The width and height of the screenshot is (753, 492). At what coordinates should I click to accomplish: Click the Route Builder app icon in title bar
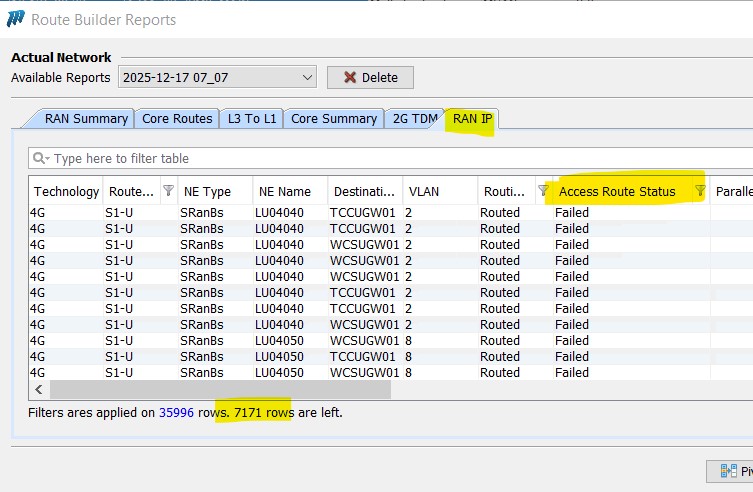[x=15, y=19]
